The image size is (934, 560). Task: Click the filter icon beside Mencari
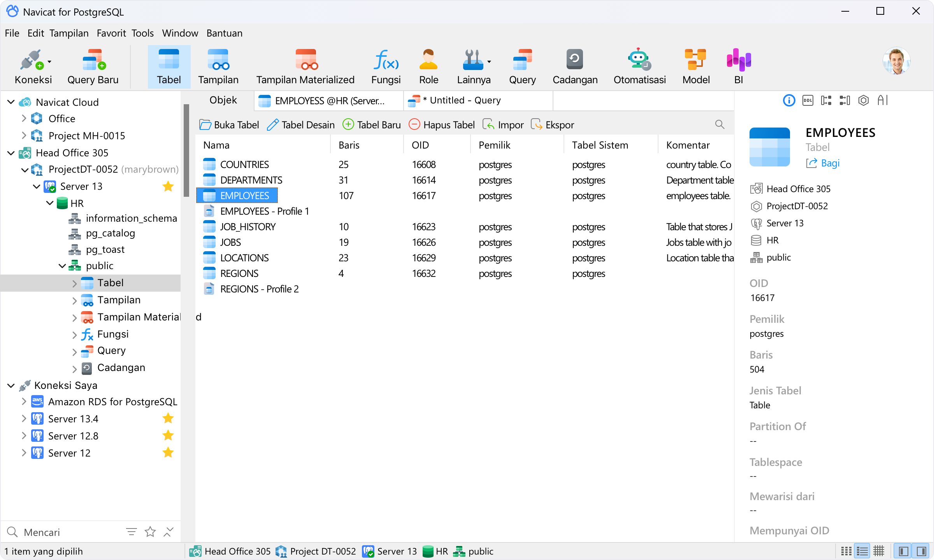tap(132, 532)
